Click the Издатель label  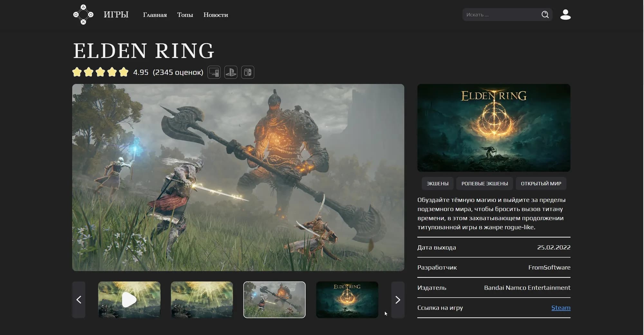point(432,288)
